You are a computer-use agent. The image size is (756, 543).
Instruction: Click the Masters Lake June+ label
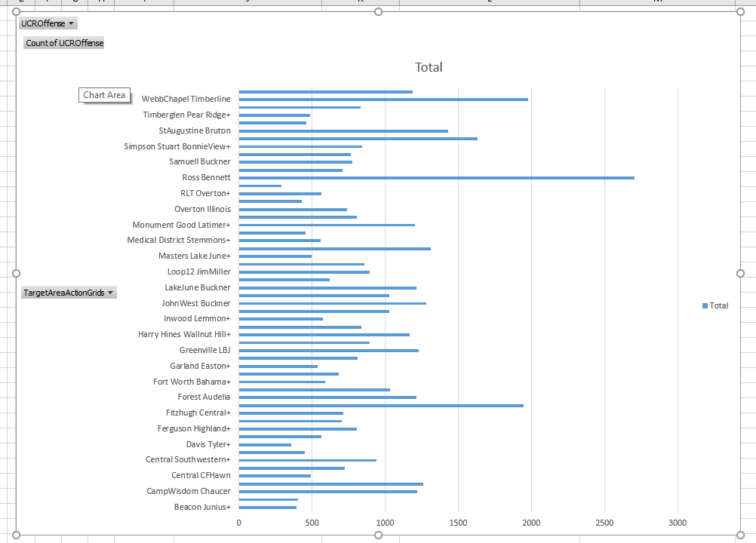click(x=195, y=256)
